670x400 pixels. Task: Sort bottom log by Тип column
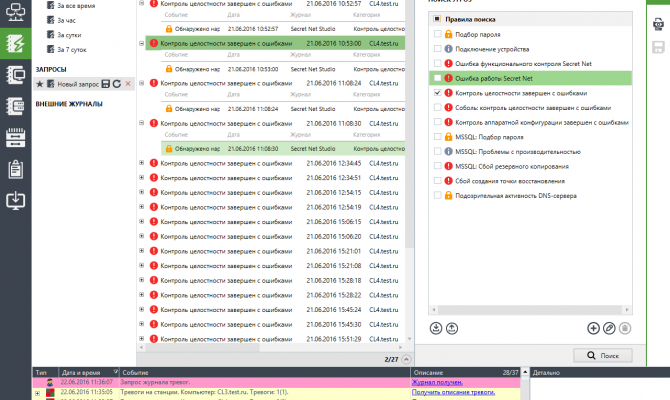(45, 372)
